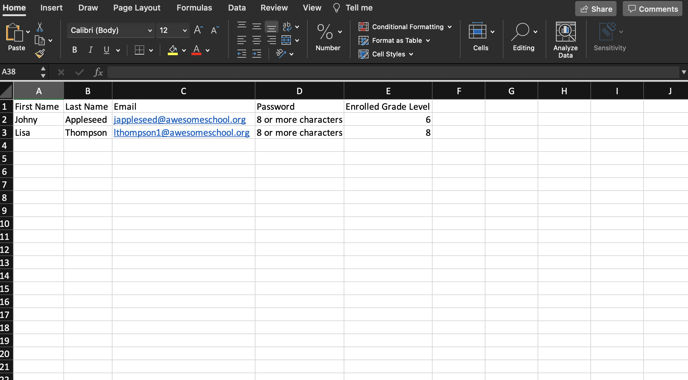
Task: Switch to the Formulas tab
Action: click(x=194, y=8)
